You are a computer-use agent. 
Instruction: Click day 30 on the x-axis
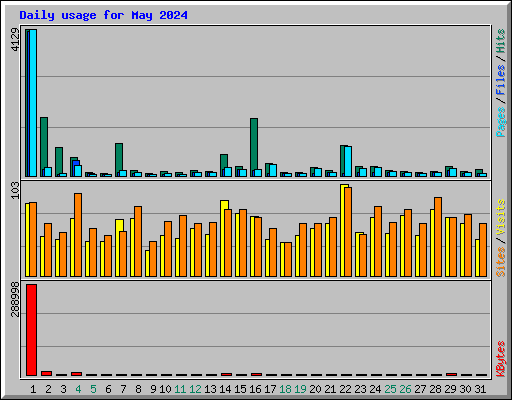pos(466,389)
